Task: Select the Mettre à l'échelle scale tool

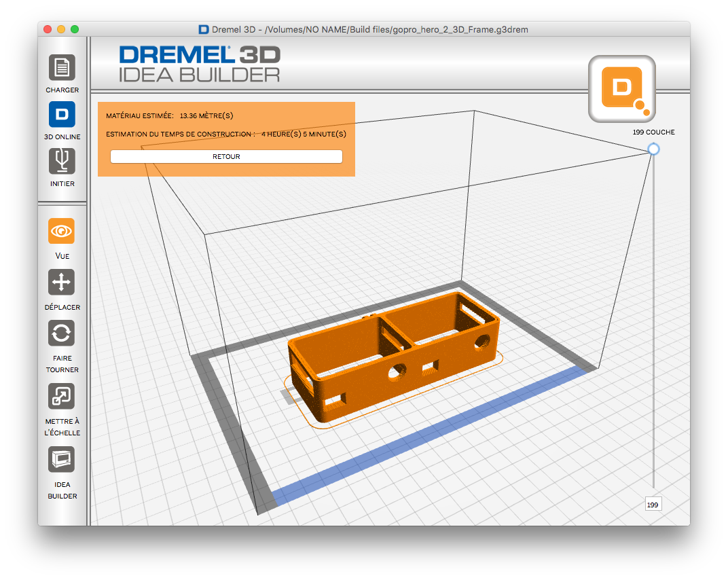Action: 62,396
